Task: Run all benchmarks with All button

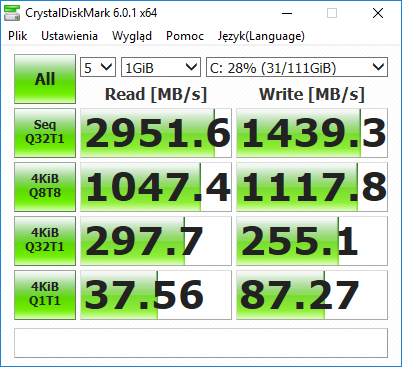Action: (45, 79)
